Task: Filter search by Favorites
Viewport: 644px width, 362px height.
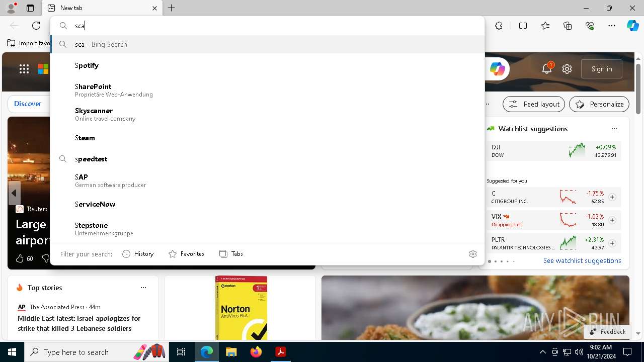Action: click(x=186, y=254)
